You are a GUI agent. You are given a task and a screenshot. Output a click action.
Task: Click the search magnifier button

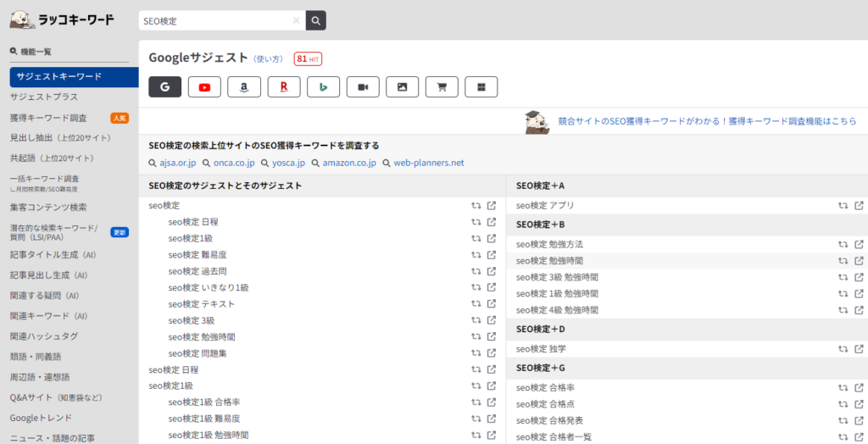[x=315, y=20]
